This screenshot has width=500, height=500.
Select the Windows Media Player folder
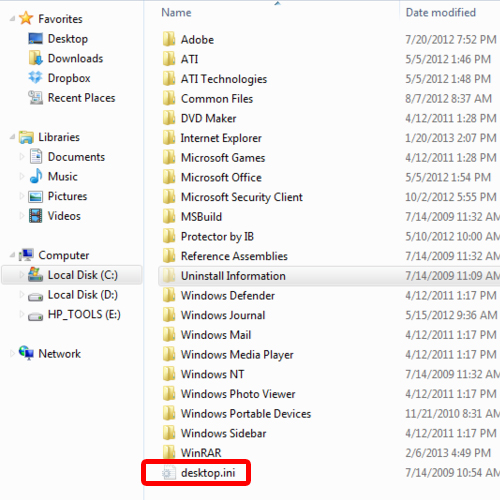(237, 354)
